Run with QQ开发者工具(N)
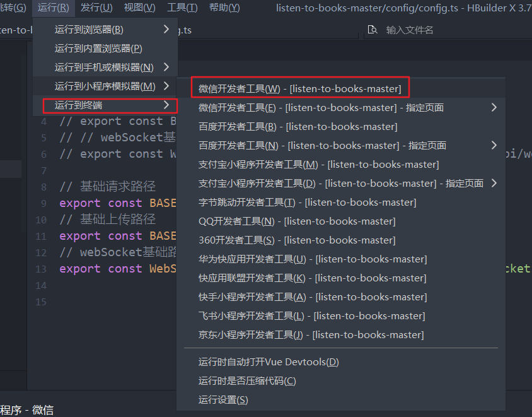 pyautogui.click(x=341, y=221)
